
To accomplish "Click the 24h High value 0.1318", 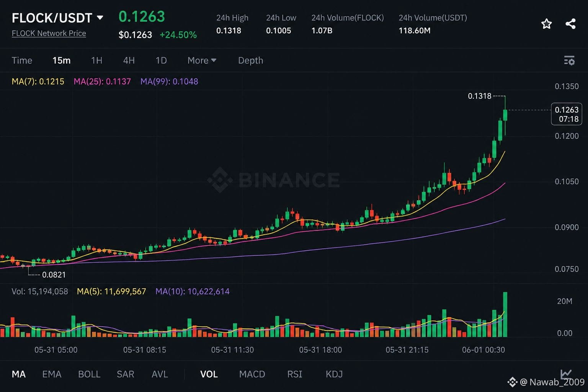I will click(x=229, y=31).
